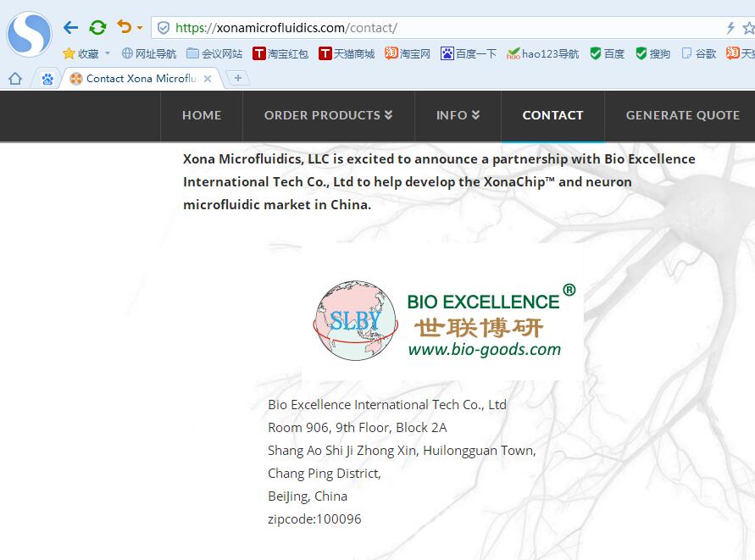Image resolution: width=755 pixels, height=560 pixels.
Task: Select the paw-icon pinned tab
Action: click(x=47, y=79)
